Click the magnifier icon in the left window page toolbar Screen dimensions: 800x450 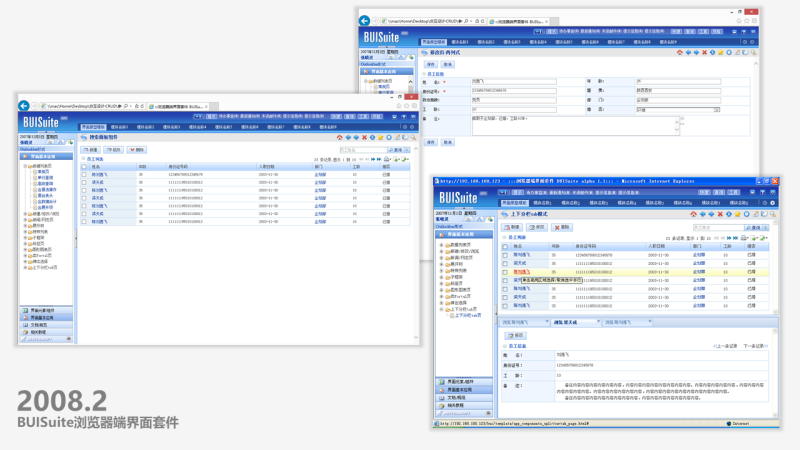point(413,137)
